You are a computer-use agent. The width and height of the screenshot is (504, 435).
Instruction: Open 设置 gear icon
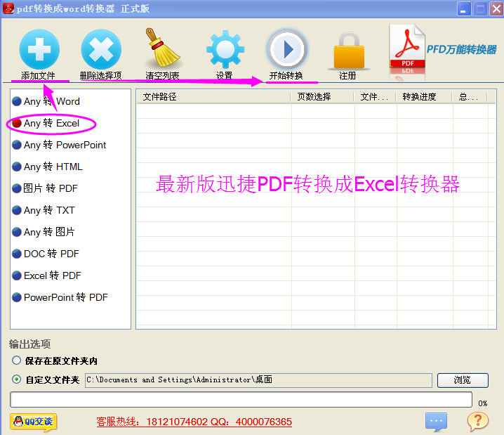coord(225,49)
